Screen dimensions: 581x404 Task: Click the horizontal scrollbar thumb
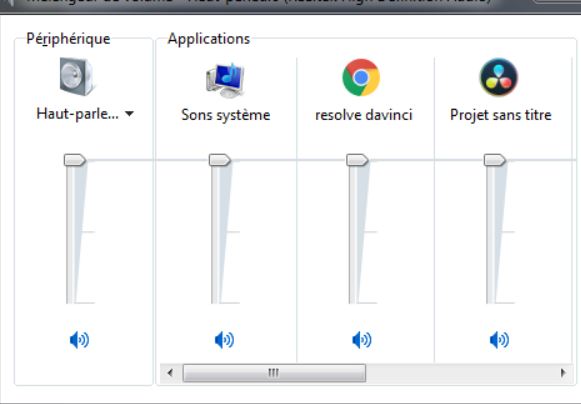coord(274,373)
